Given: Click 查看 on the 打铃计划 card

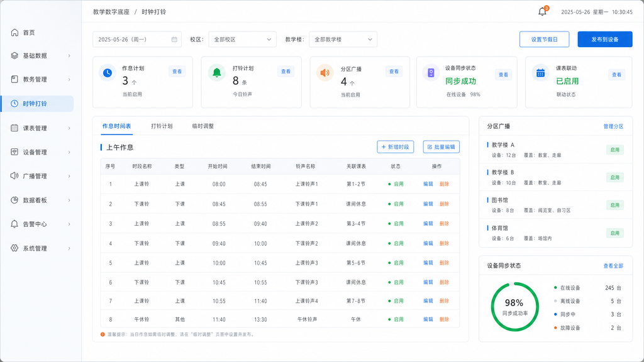Looking at the screenshot, I should [286, 72].
